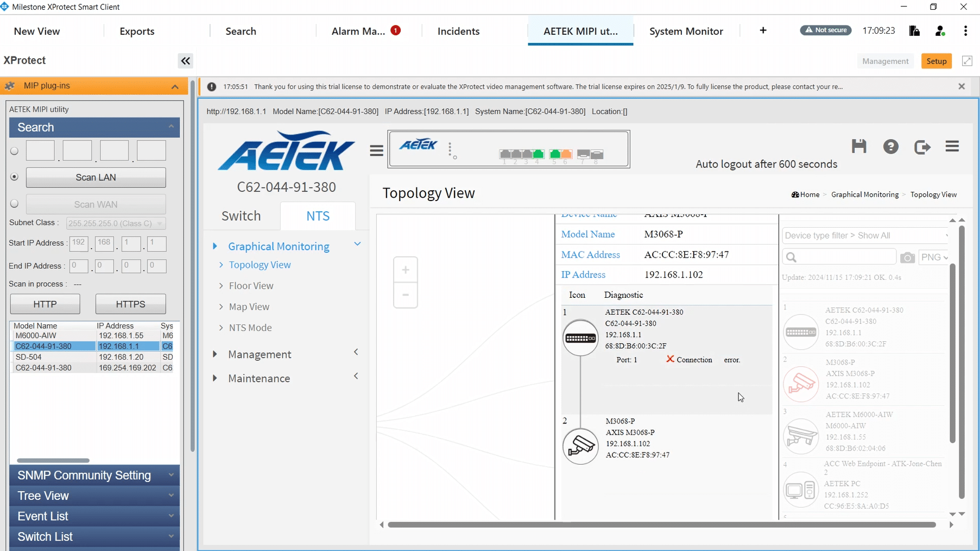Click switch icon in diagnostic row 1
980x551 pixels.
point(580,338)
